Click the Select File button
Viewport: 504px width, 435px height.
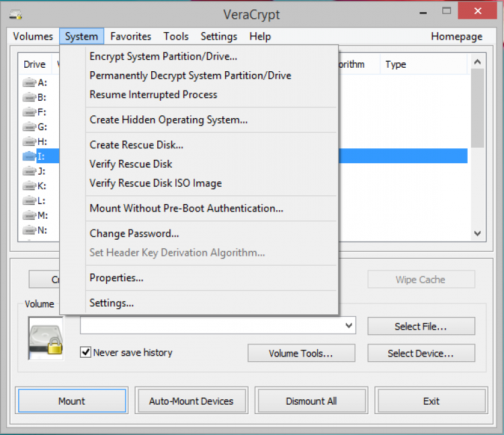tap(421, 326)
